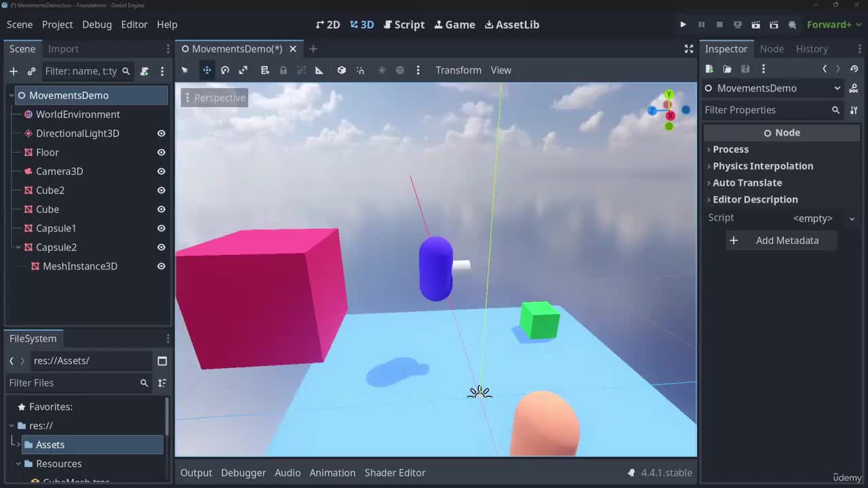Viewport: 868px width, 488px height.
Task: Open the Project menu
Action: pos(57,24)
